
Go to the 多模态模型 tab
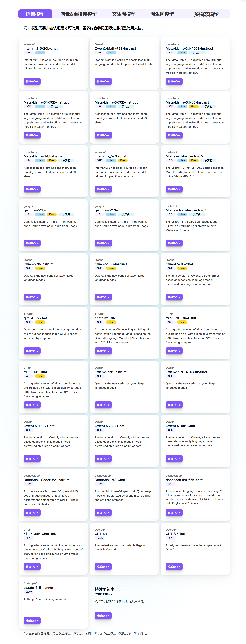click(x=206, y=14)
